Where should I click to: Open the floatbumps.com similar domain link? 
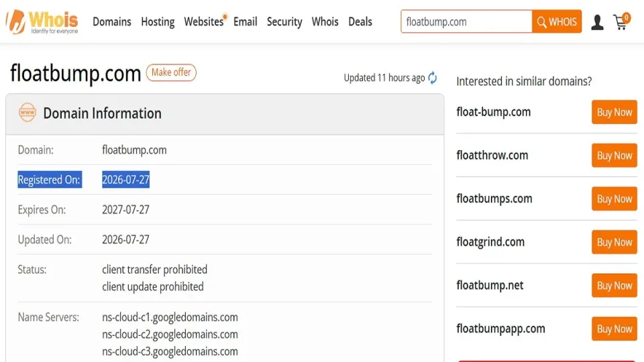pyautogui.click(x=494, y=198)
